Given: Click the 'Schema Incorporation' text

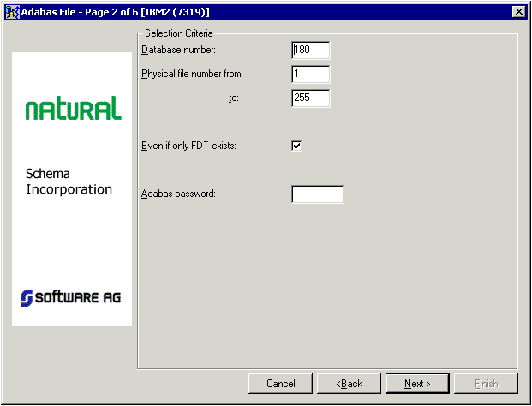Looking at the screenshot, I should tap(69, 182).
